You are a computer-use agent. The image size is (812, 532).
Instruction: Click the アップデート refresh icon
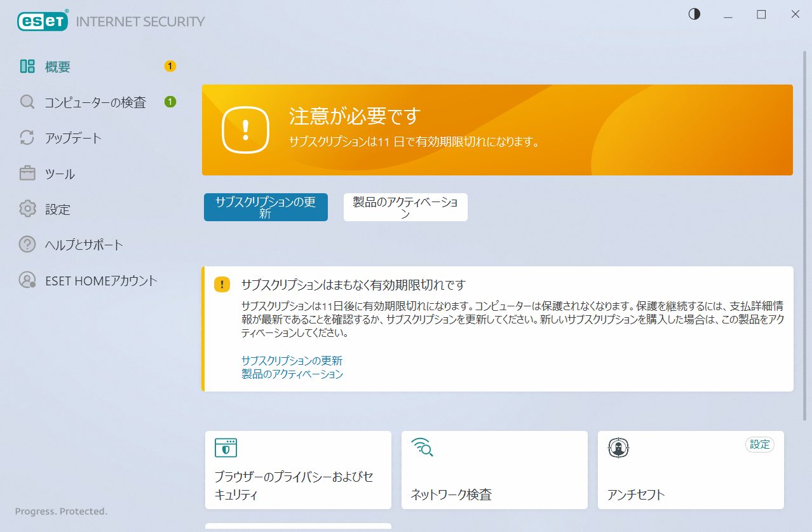(27, 137)
